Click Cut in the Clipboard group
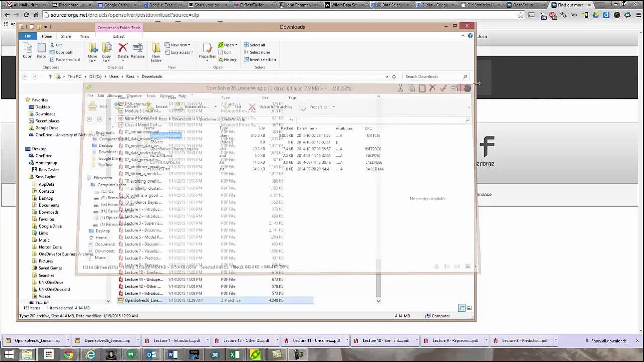 [x=55, y=45]
